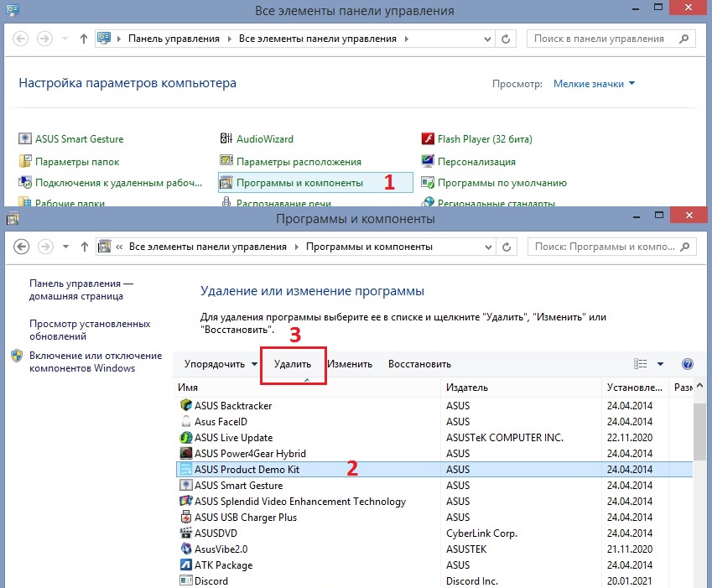Image resolution: width=712 pixels, height=588 pixels.
Task: Select ASUS Product Demo Kit row
Action: click(x=434, y=469)
